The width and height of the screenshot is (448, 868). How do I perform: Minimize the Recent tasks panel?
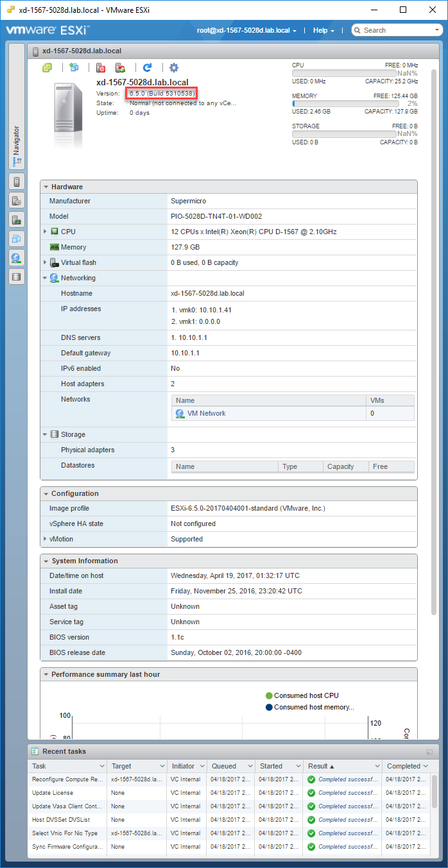(x=429, y=752)
